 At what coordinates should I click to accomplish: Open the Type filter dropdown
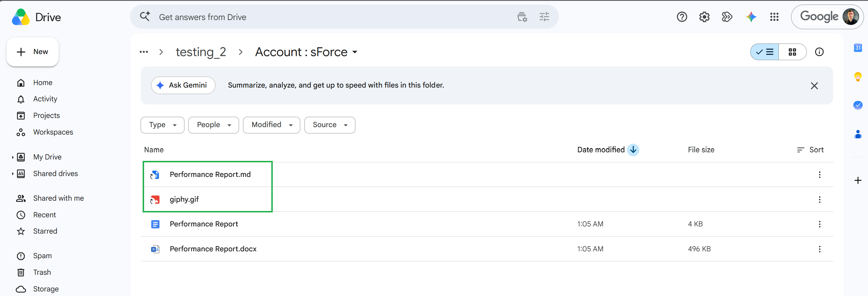pyautogui.click(x=162, y=125)
